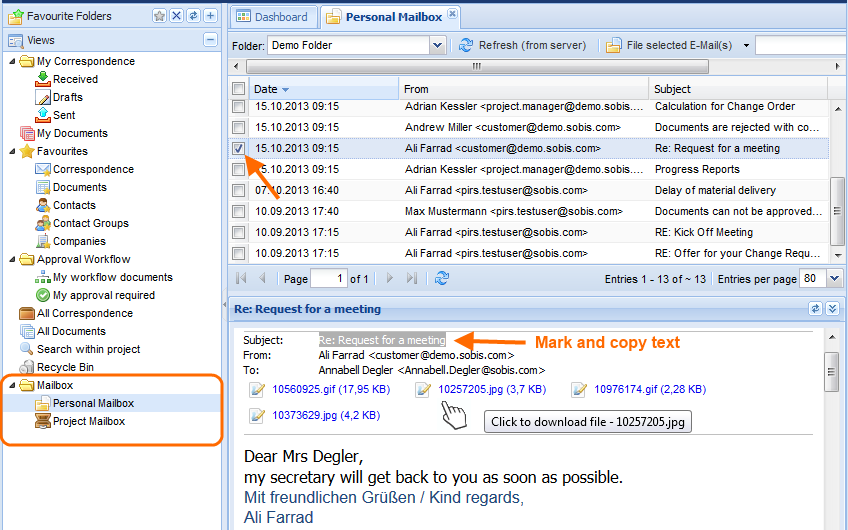Uncheck the Ali Farrad meeting email checkbox
The image size is (848, 530).
pyautogui.click(x=238, y=148)
